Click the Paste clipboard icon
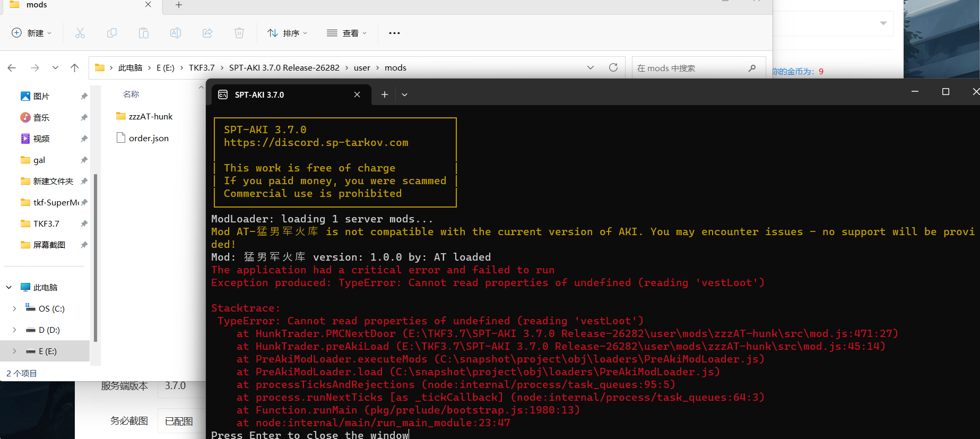This screenshot has width=980, height=439. tap(144, 33)
